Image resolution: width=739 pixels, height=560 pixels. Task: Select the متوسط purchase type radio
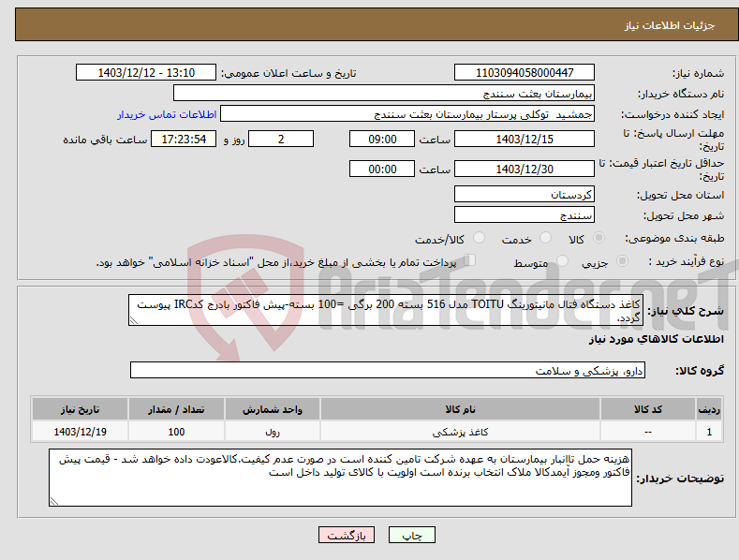coord(562,261)
